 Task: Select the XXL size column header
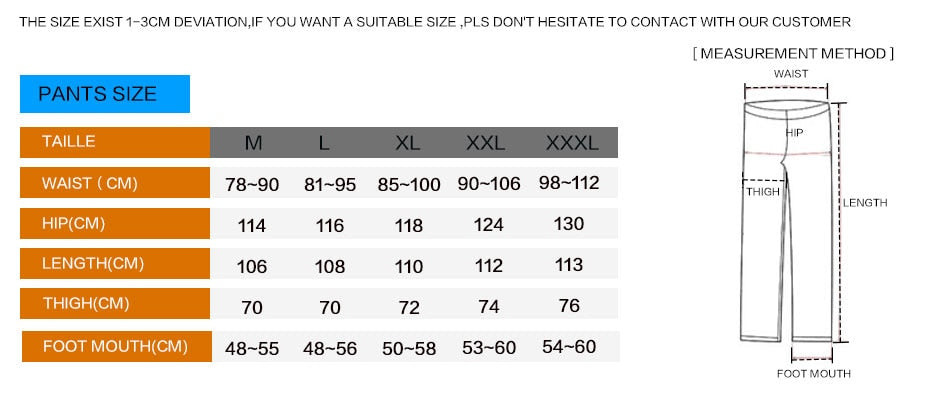click(x=485, y=143)
